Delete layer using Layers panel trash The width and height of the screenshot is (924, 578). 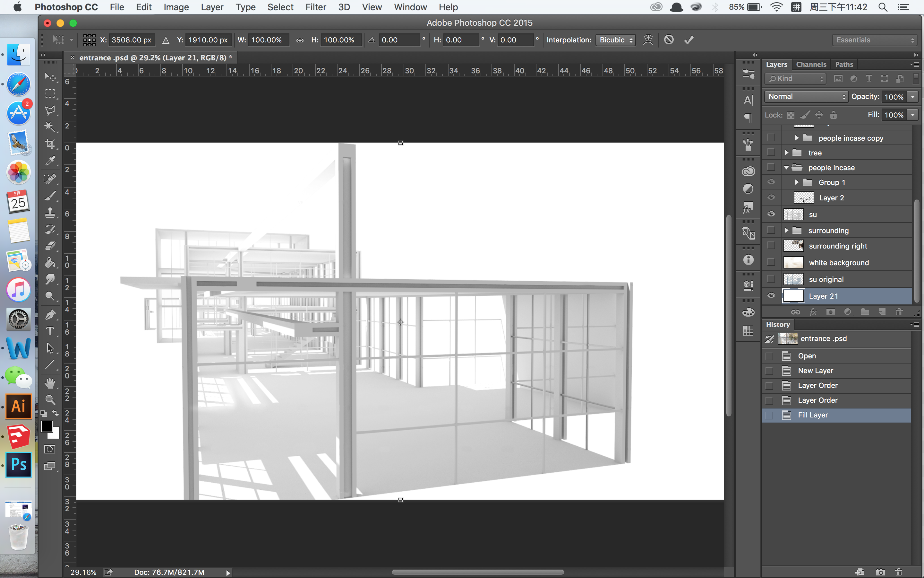click(899, 312)
